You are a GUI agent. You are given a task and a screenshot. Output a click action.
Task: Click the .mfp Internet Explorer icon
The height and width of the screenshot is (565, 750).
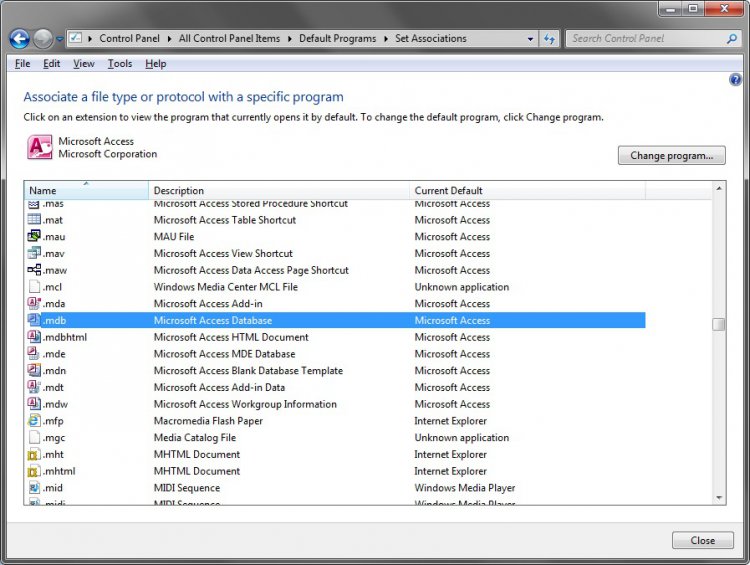coord(34,421)
